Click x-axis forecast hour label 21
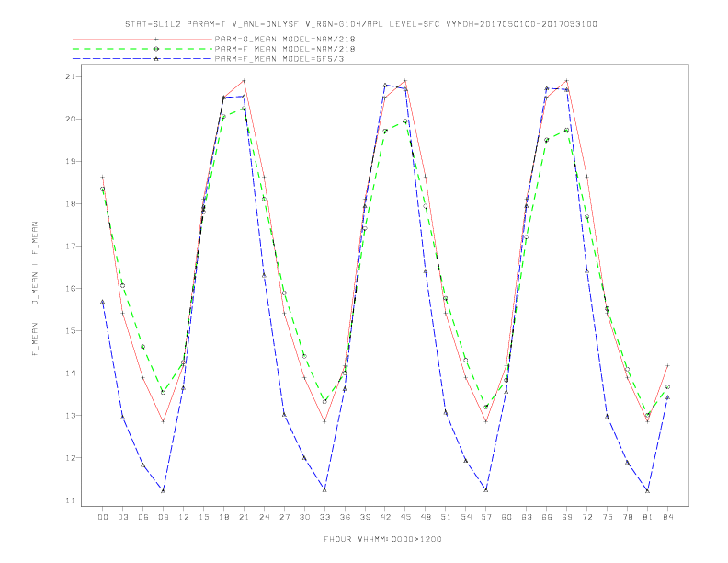The height and width of the screenshot is (563, 728). 244,517
